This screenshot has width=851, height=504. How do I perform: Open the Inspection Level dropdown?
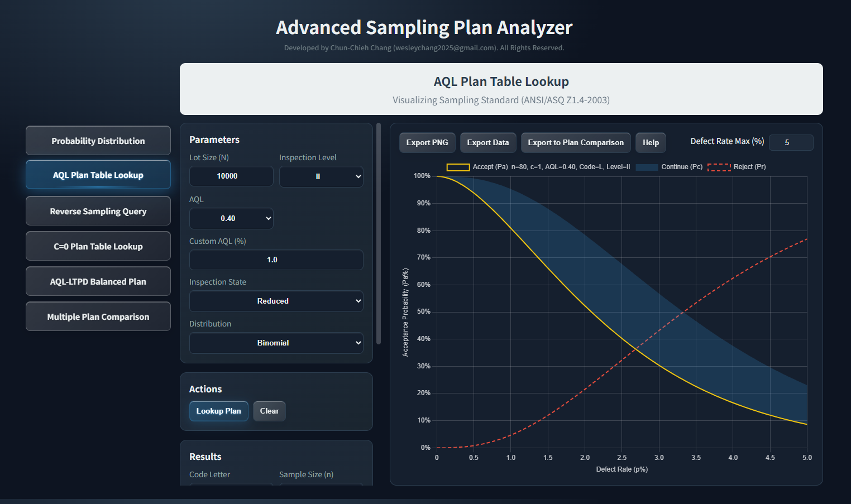pyautogui.click(x=321, y=176)
